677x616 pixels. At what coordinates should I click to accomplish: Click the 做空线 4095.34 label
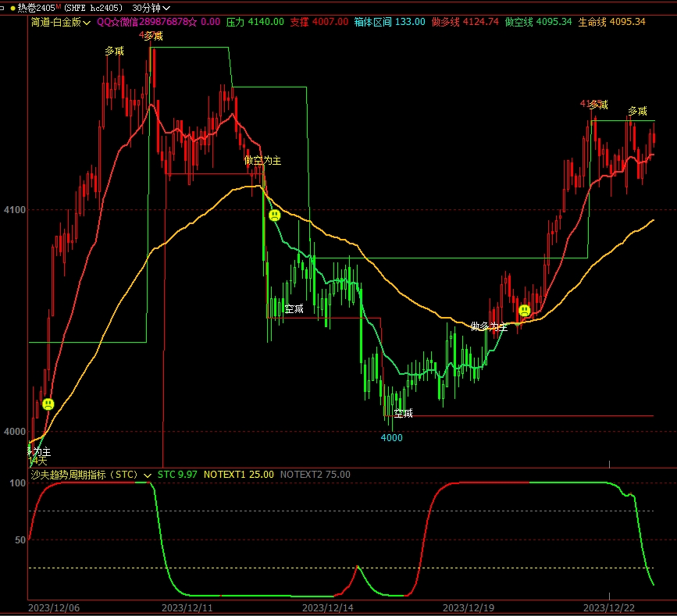538,22
